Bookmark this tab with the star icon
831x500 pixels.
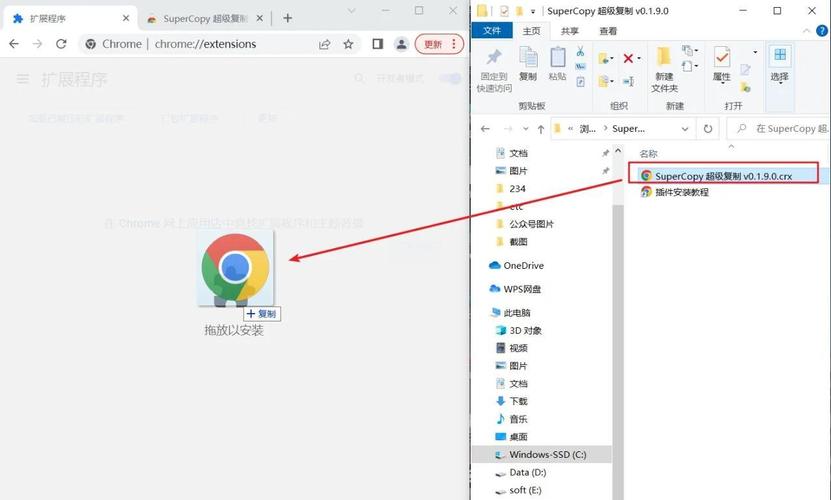pyautogui.click(x=348, y=44)
